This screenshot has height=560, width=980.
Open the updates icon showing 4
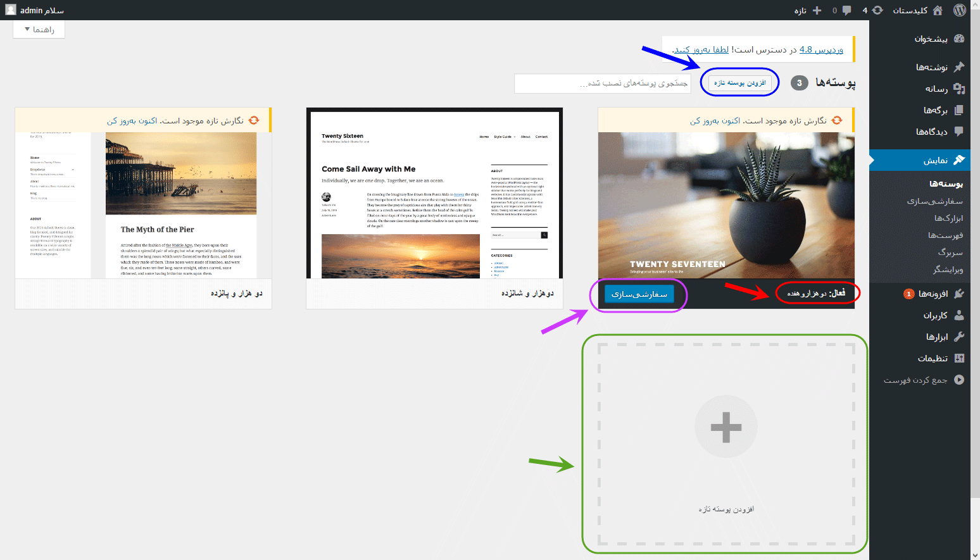point(872,10)
